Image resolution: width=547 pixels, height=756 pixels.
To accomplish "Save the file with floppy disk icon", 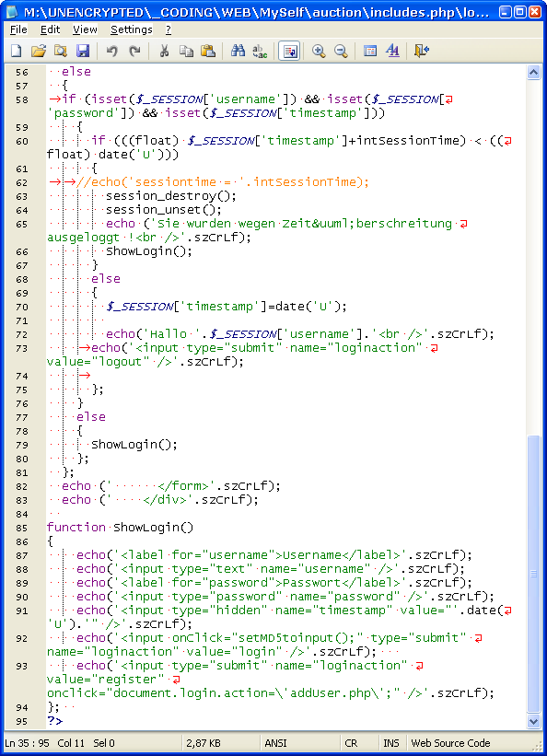I will (x=83, y=51).
